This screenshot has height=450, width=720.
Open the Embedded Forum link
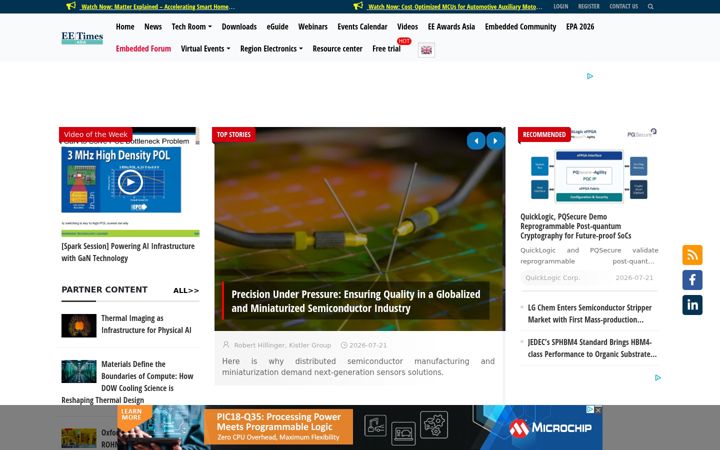(143, 49)
